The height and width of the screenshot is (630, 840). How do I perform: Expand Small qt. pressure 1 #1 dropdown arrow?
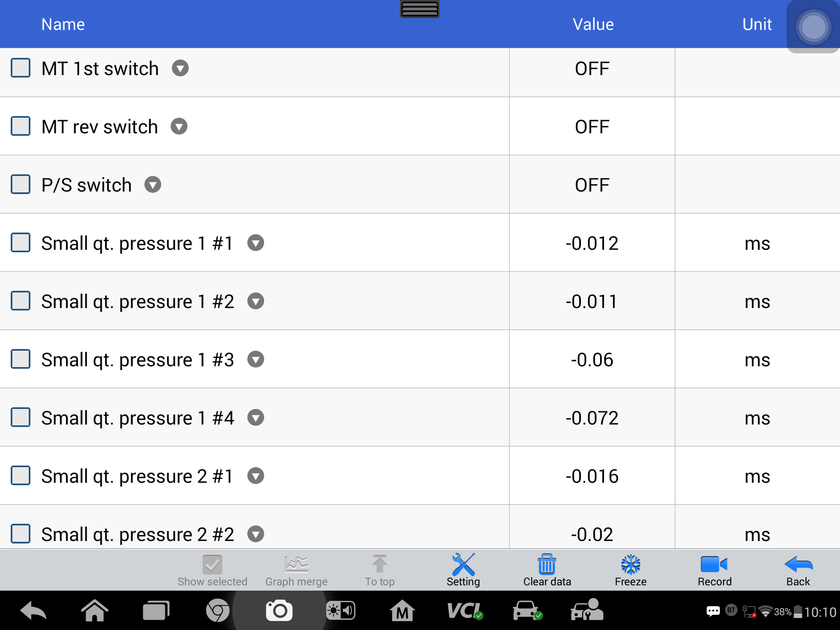click(256, 243)
